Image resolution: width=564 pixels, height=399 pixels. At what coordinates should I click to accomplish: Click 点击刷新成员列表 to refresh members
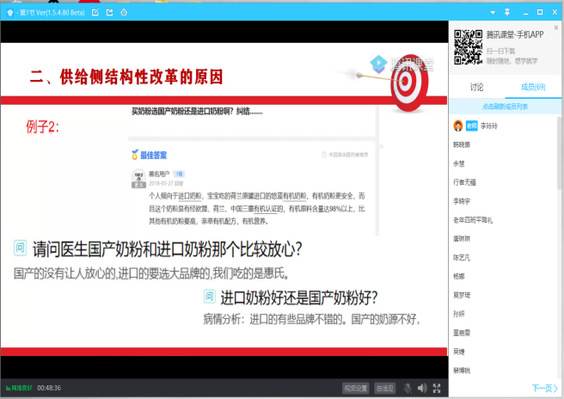pos(505,106)
